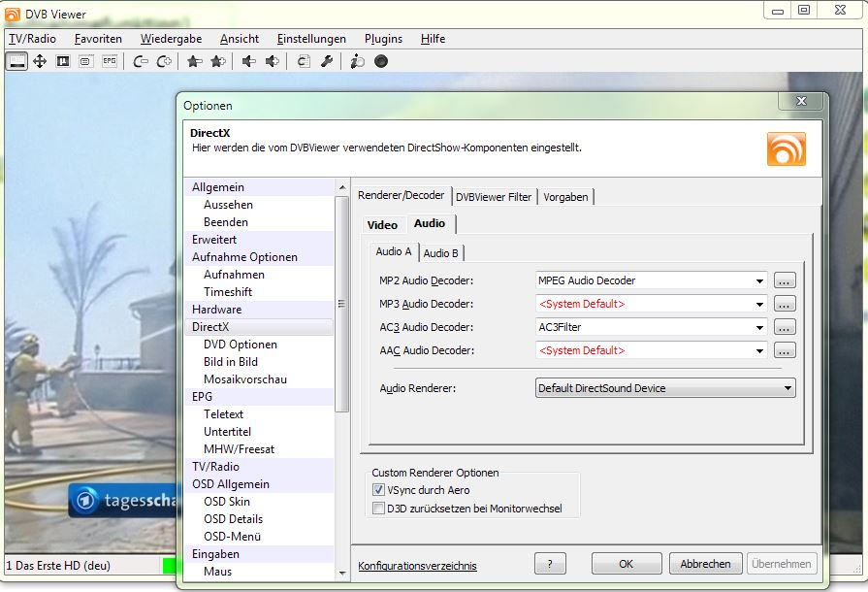The image size is (868, 592).
Task: Open the EPG toolbar icon
Action: click(x=110, y=61)
